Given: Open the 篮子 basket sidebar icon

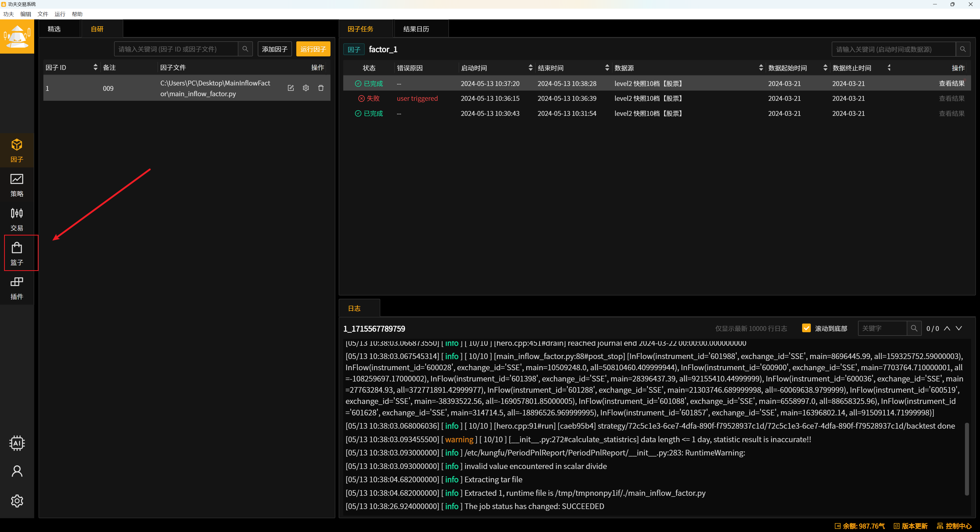Looking at the screenshot, I should [17, 253].
